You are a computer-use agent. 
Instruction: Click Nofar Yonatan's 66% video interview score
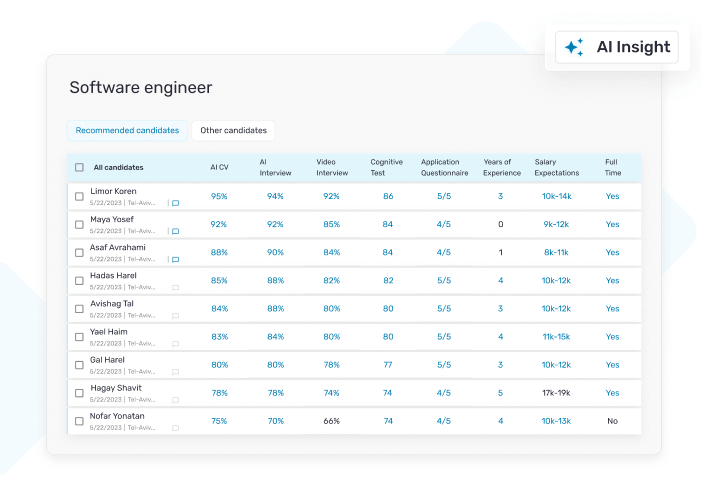(x=332, y=421)
